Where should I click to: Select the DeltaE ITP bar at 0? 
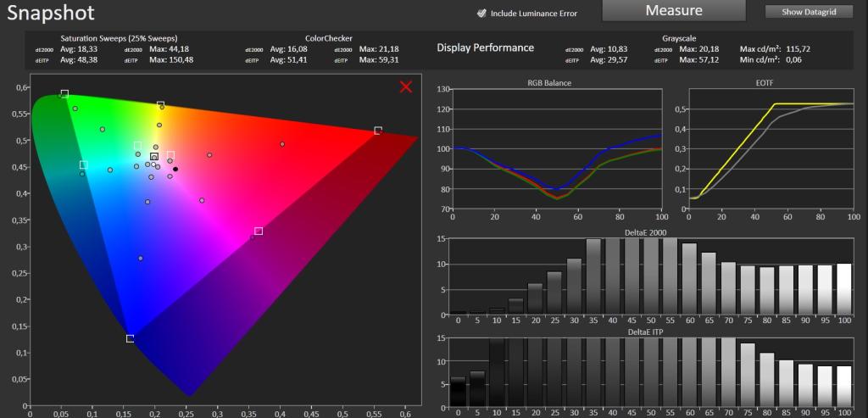pos(457,391)
